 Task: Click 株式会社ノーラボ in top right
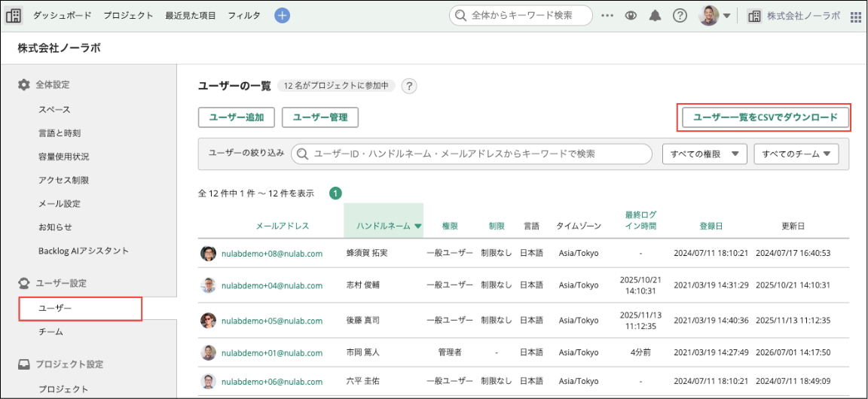tap(803, 16)
